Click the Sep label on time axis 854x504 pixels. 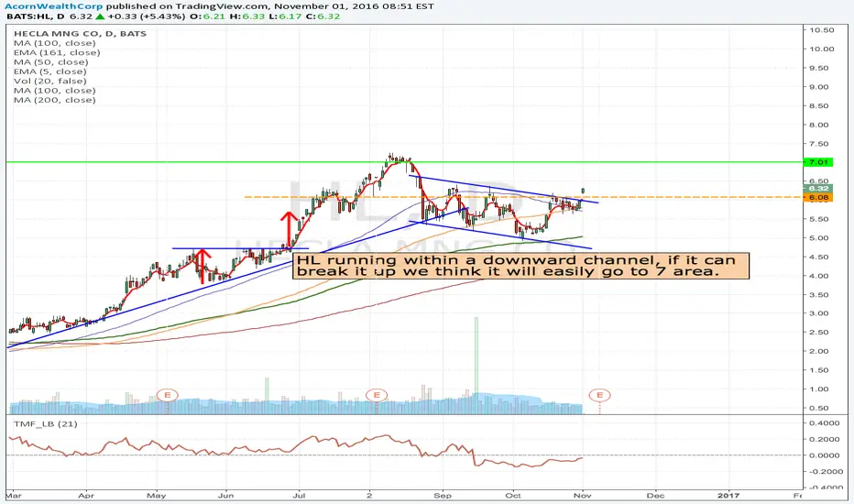pos(443,495)
